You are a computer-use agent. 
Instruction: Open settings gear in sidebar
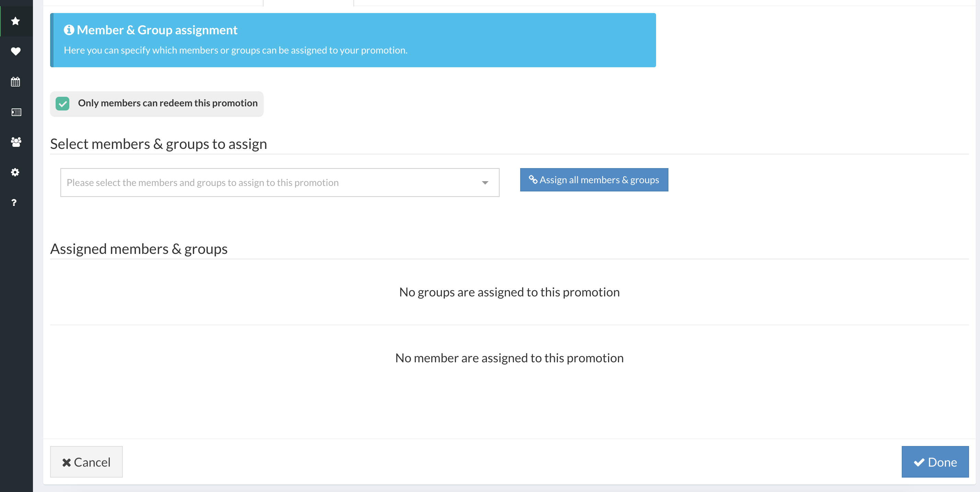(x=15, y=172)
